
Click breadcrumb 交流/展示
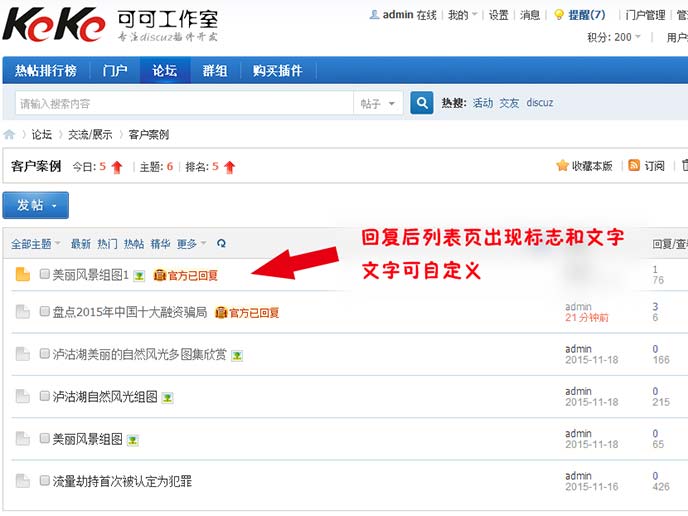click(x=90, y=134)
